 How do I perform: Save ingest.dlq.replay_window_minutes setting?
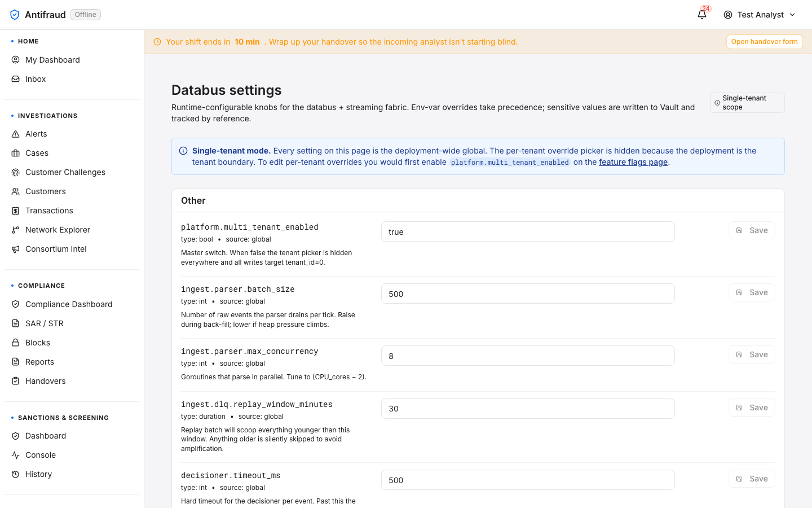(x=752, y=408)
